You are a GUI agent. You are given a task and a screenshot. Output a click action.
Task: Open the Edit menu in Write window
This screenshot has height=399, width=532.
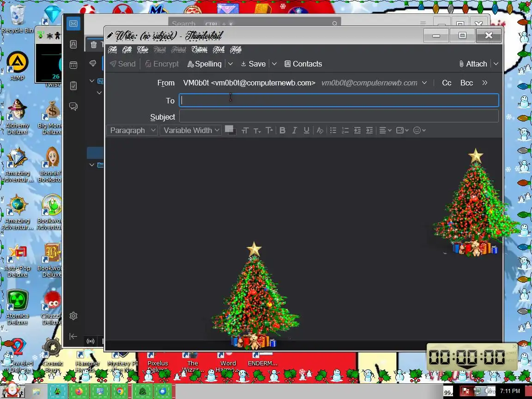[127, 49]
